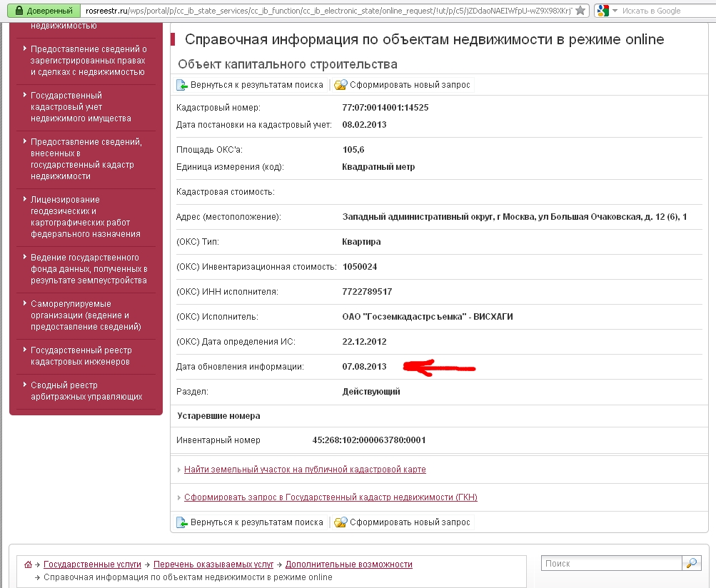The image size is (716, 588).
Task: Click the 'Поиск' site search field
Action: [x=611, y=563]
